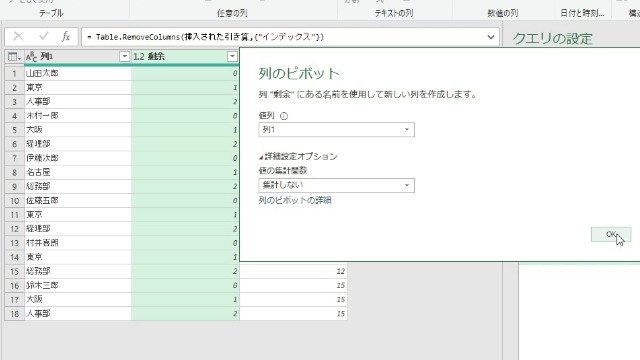Select row number 1 header
The image size is (640, 360).
(x=14, y=73)
